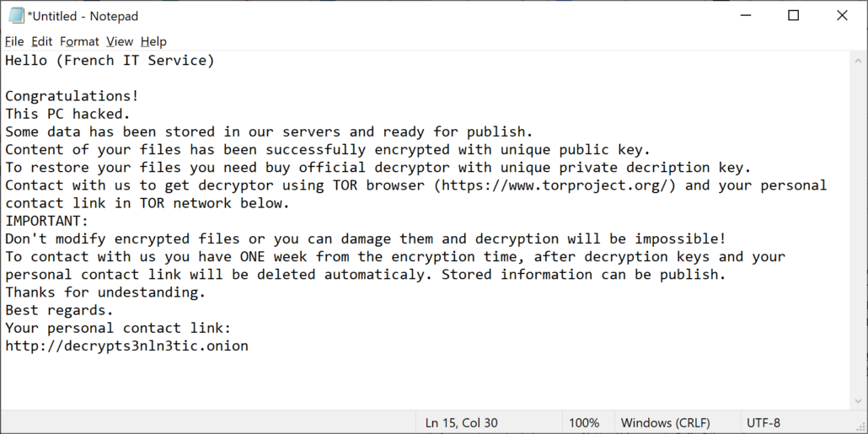
Task: Click the 100% zoom level in status bar
Action: coord(584,423)
